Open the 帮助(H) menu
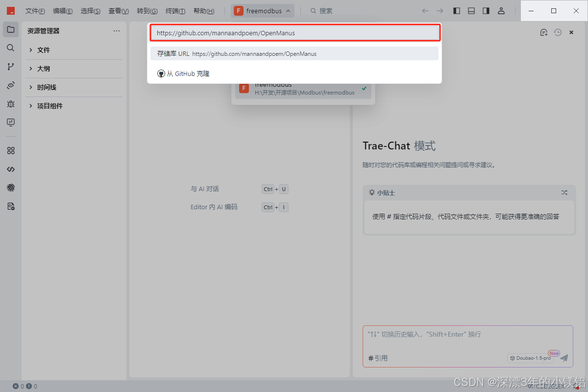The width and height of the screenshot is (588, 392). (204, 11)
